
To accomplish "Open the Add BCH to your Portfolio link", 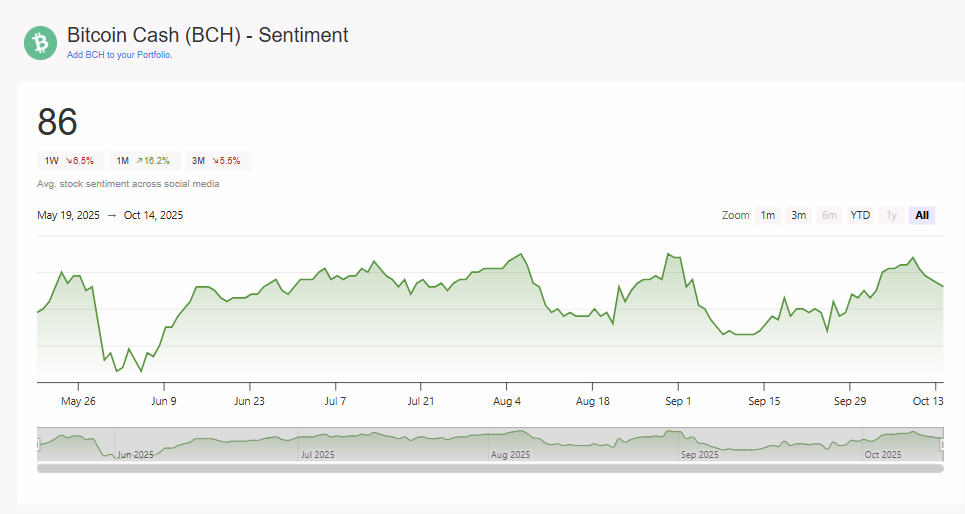I will (x=119, y=55).
